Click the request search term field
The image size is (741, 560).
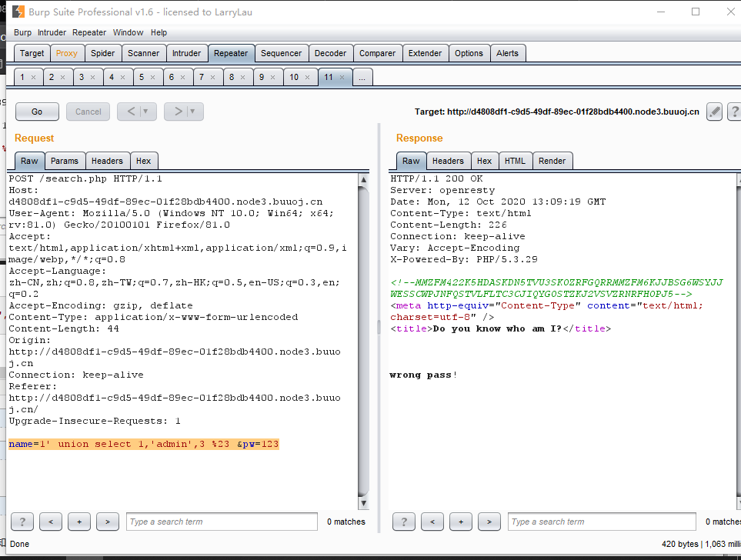[222, 522]
